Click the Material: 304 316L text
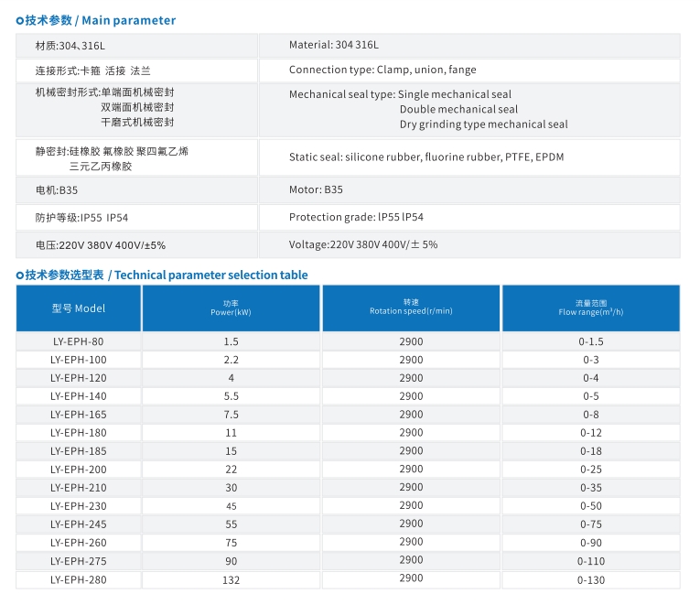700x605 pixels. pos(333,45)
